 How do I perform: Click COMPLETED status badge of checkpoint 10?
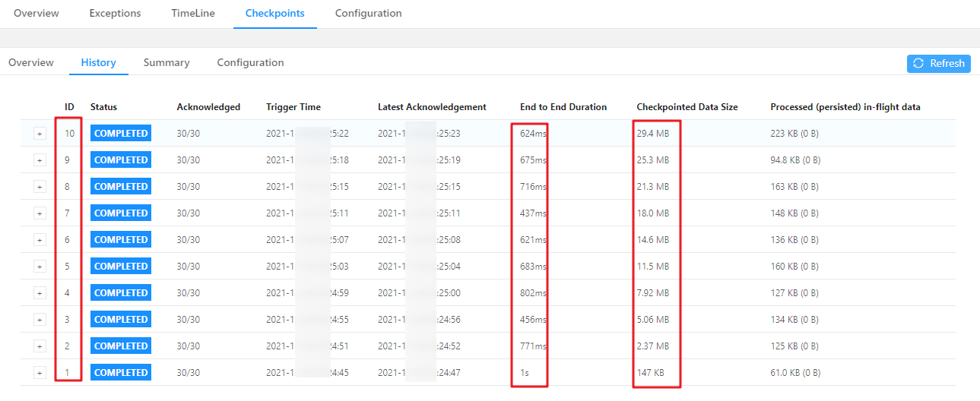[x=121, y=134]
